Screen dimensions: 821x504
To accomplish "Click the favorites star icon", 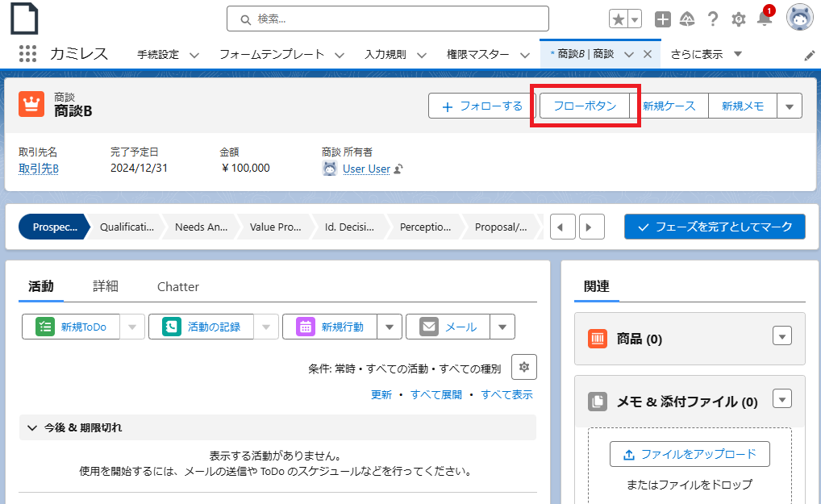I will 619,19.
